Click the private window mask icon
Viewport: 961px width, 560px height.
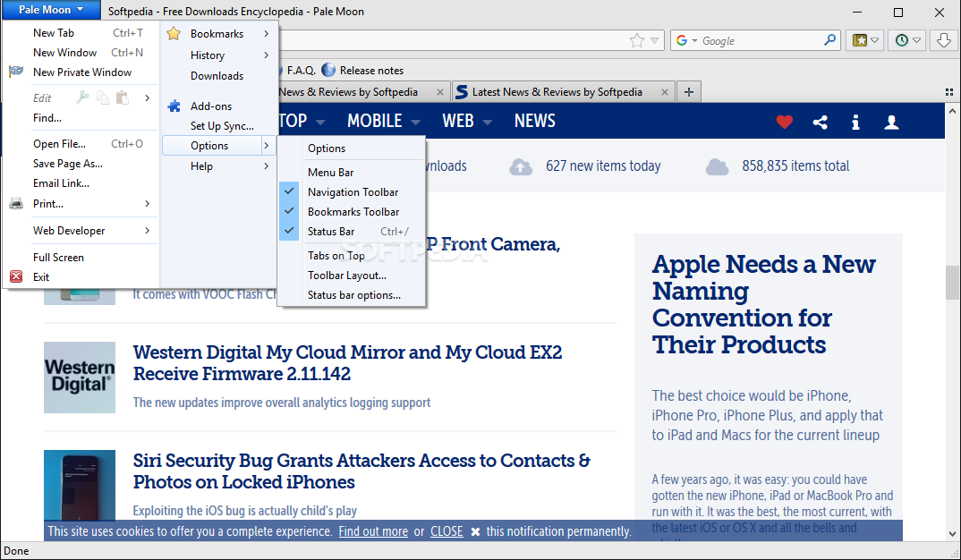click(x=16, y=72)
